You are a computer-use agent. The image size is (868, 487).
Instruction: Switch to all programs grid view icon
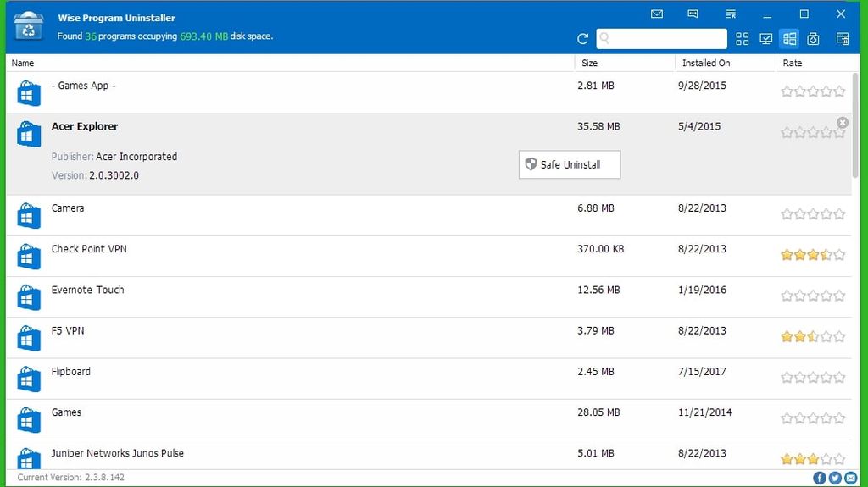pos(743,39)
